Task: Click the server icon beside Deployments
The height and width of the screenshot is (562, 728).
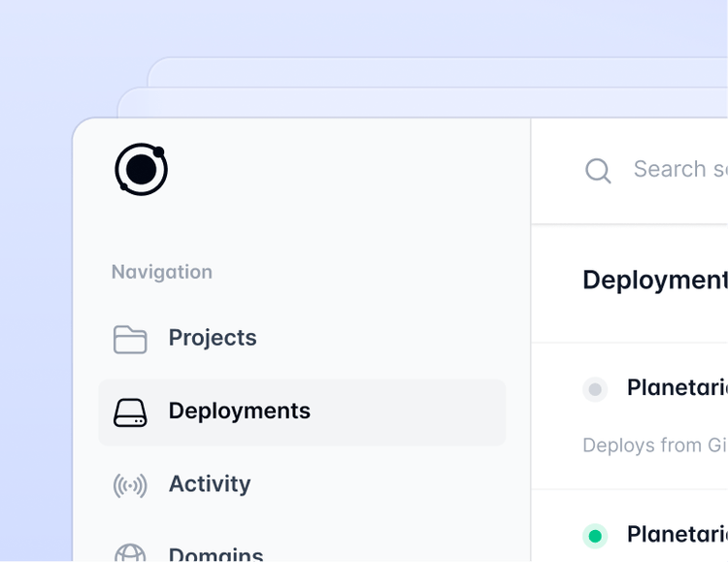Action: coord(130,412)
